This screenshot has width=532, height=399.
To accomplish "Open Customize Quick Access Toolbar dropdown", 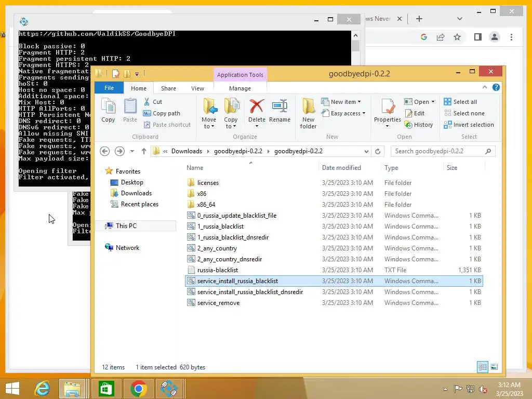I will [137, 74].
